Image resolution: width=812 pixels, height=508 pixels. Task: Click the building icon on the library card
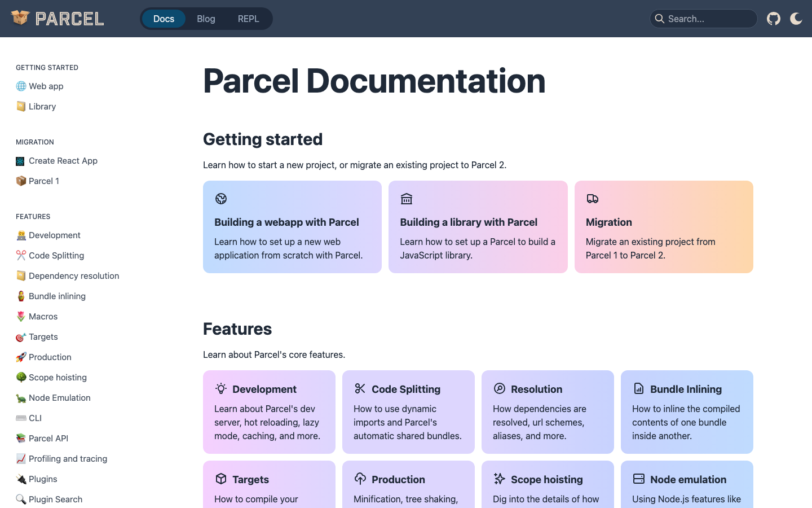407,199
